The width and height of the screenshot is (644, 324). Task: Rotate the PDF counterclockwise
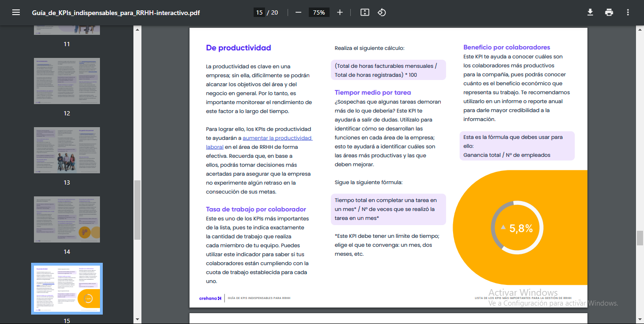(x=381, y=13)
